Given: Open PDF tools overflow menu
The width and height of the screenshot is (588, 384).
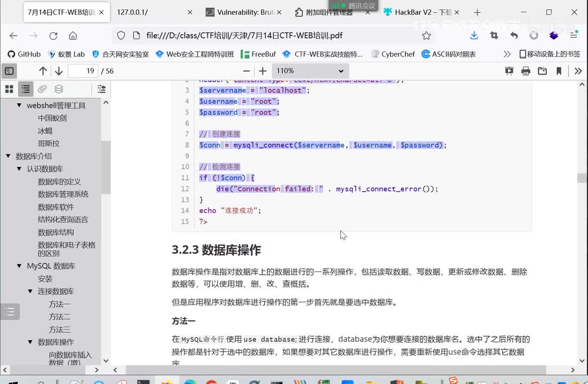Looking at the screenshot, I should point(578,71).
